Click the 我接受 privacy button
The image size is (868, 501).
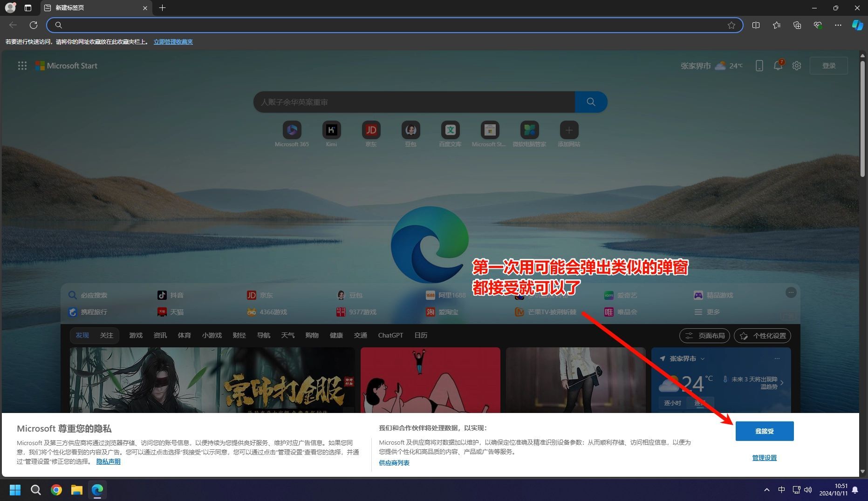coord(764,431)
